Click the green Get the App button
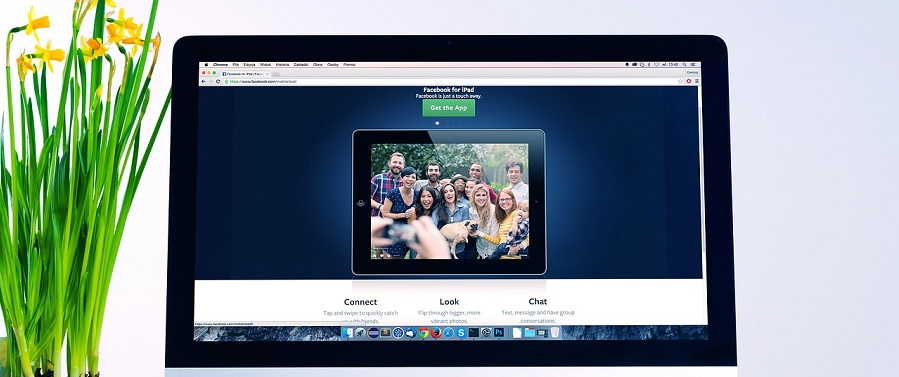899x377 pixels. (x=448, y=108)
